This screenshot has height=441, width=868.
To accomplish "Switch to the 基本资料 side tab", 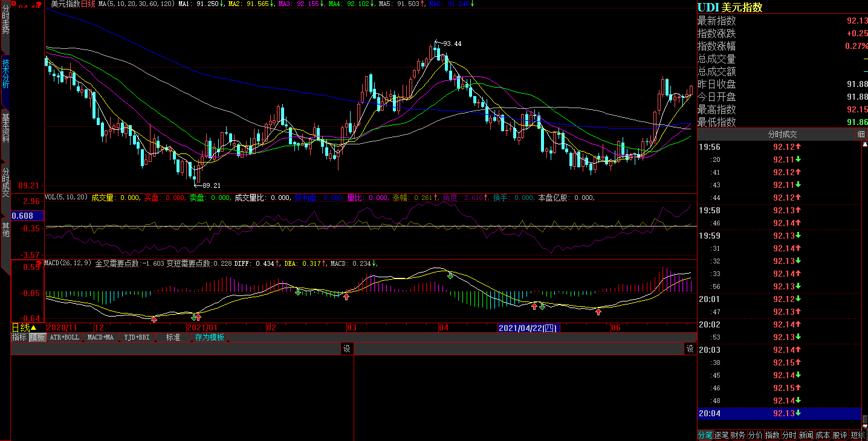I will click(x=5, y=127).
